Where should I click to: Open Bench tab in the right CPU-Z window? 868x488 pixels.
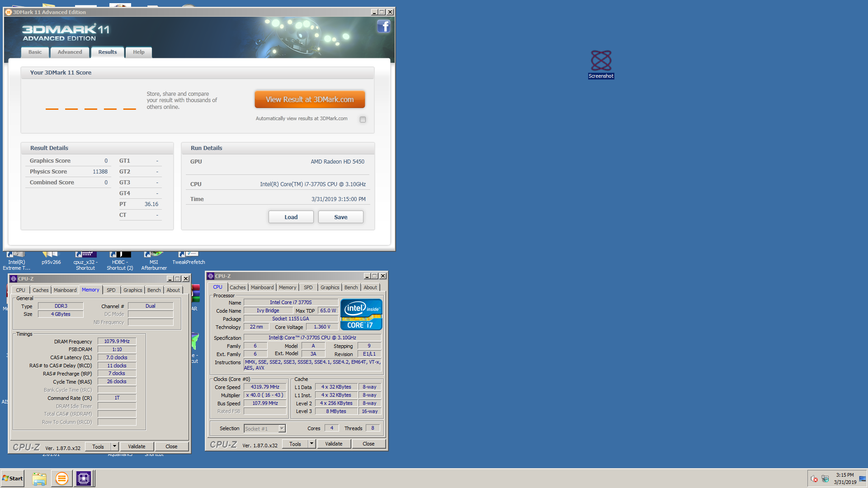coord(351,287)
